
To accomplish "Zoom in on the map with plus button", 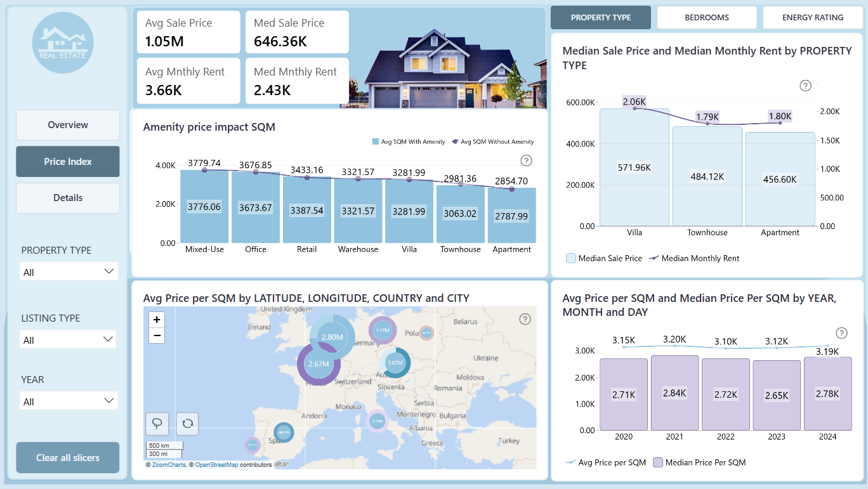I will coord(157,320).
